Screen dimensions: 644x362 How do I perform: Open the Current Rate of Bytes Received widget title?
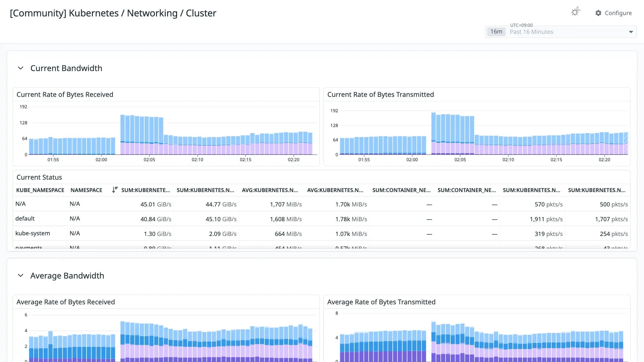(x=65, y=95)
